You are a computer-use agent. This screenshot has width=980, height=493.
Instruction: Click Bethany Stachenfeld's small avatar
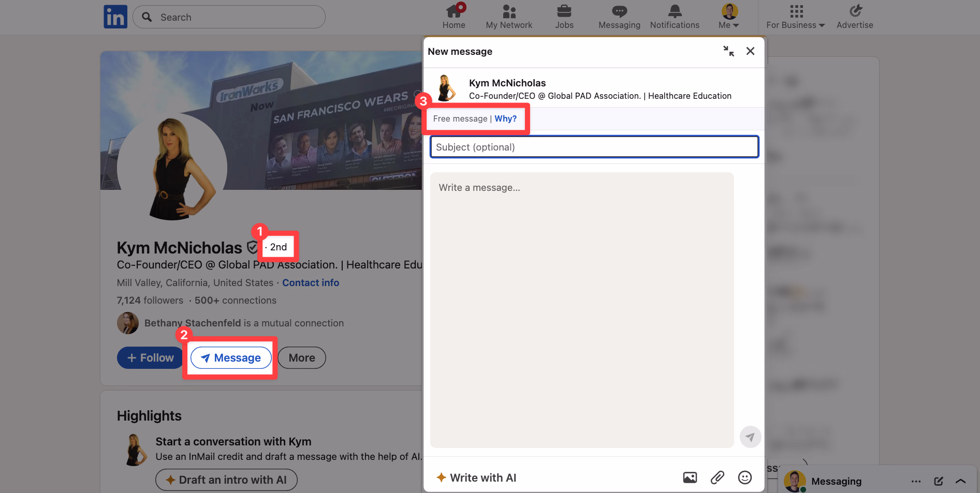click(x=128, y=323)
